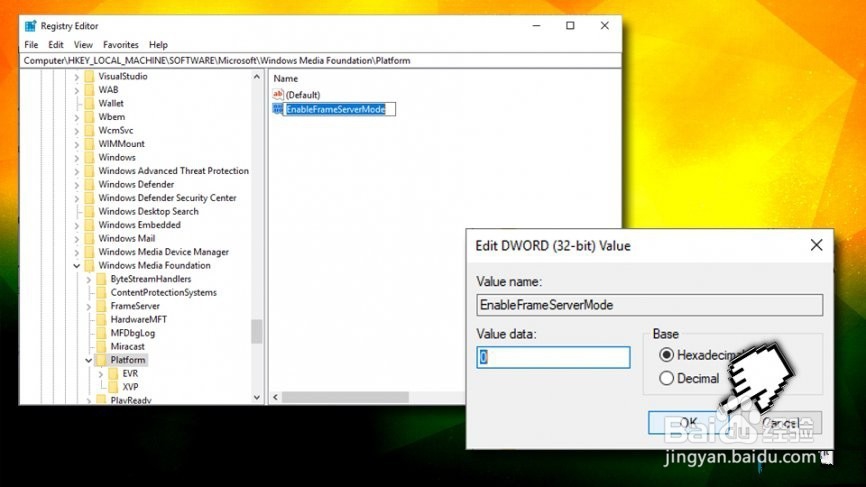This screenshot has height=487, width=866.
Task: Collapse the Windows Media Foundation node
Action: pos(77,266)
